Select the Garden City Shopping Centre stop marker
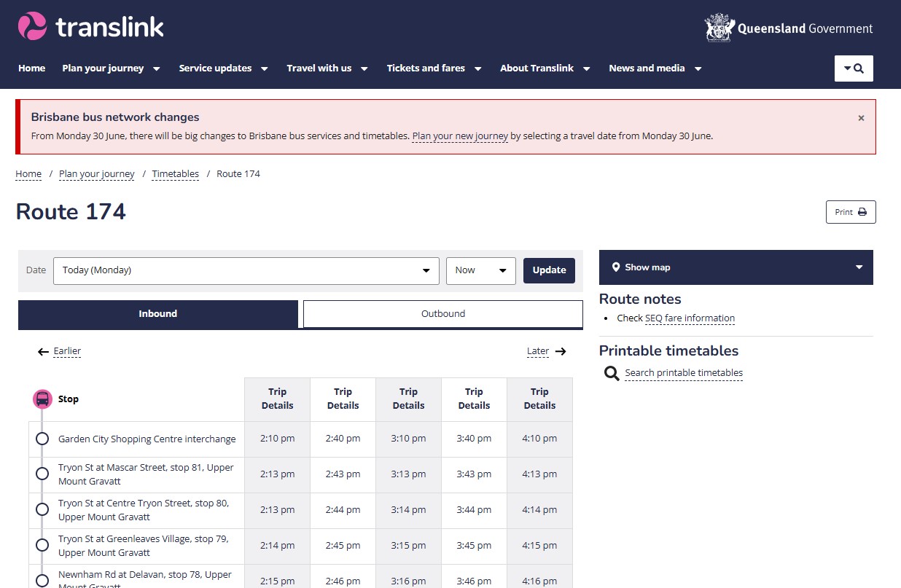This screenshot has height=588, width=901. pos(42,439)
